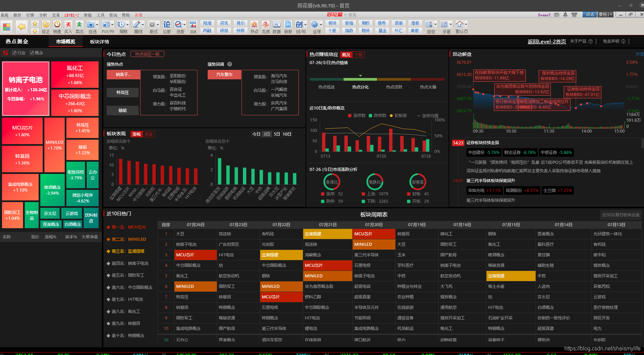Click the 修正 refresh icon
The image size is (644, 355).
pyautogui.click(x=46, y=24)
